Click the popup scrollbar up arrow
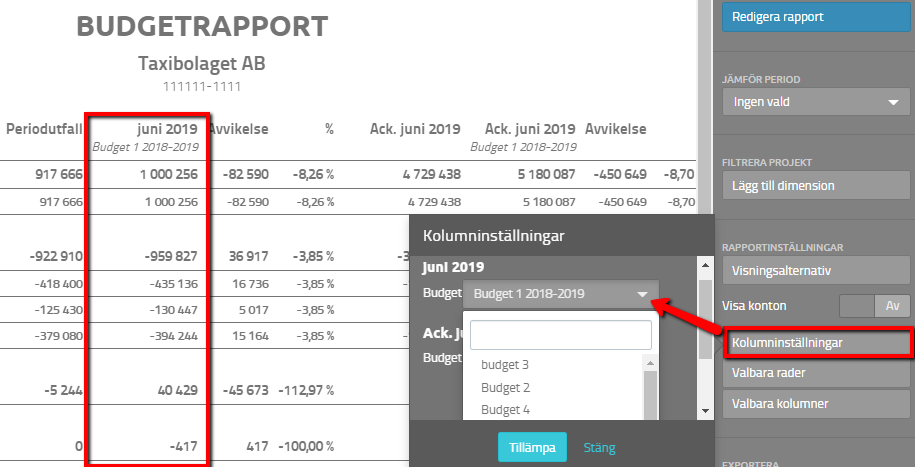The width and height of the screenshot is (915, 467). pos(705,266)
